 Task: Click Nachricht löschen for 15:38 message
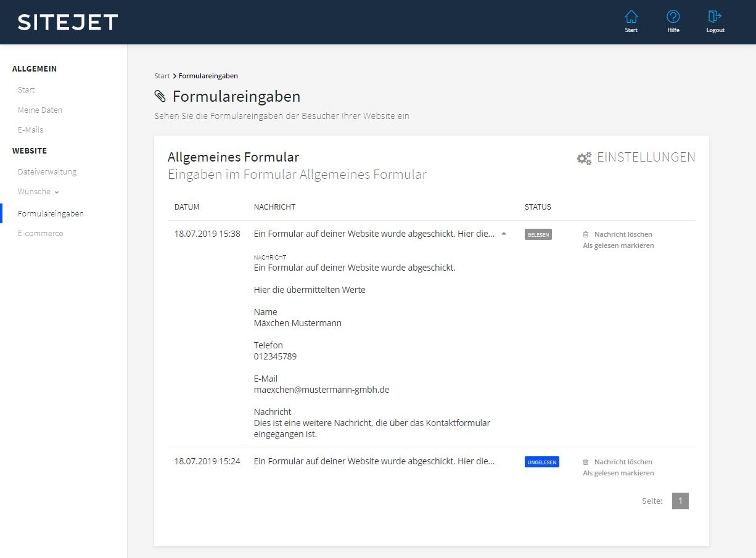pyautogui.click(x=623, y=234)
